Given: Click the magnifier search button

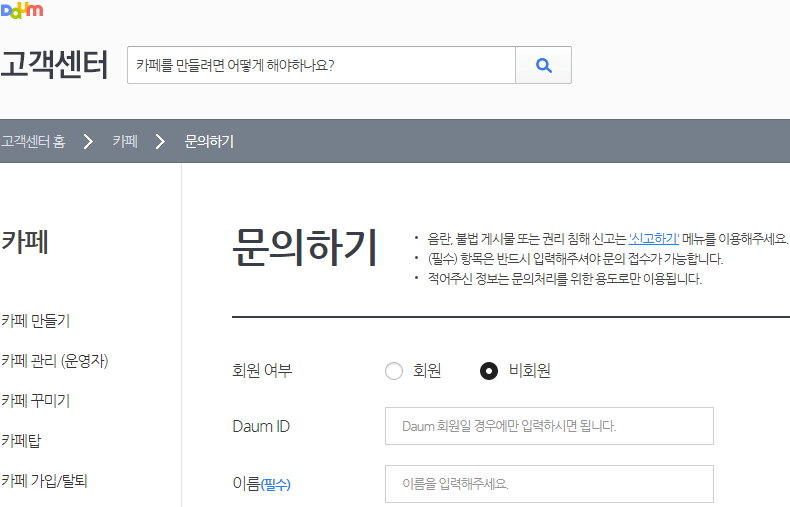Looking at the screenshot, I should [x=543, y=65].
